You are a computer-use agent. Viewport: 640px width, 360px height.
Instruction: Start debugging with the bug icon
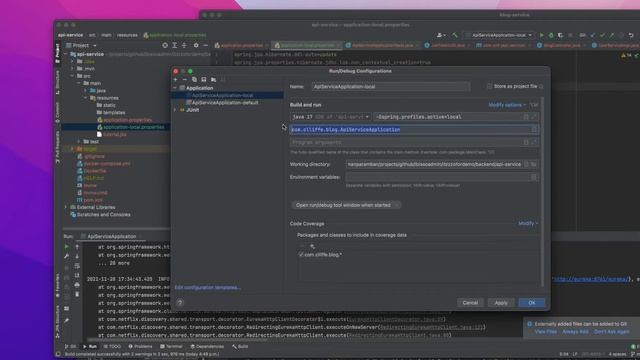551,36
